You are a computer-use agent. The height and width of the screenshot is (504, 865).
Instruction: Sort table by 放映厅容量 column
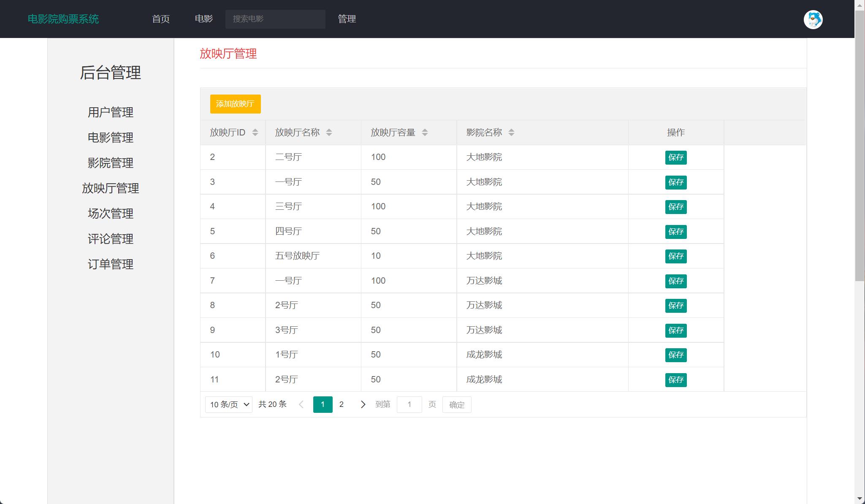tap(426, 132)
